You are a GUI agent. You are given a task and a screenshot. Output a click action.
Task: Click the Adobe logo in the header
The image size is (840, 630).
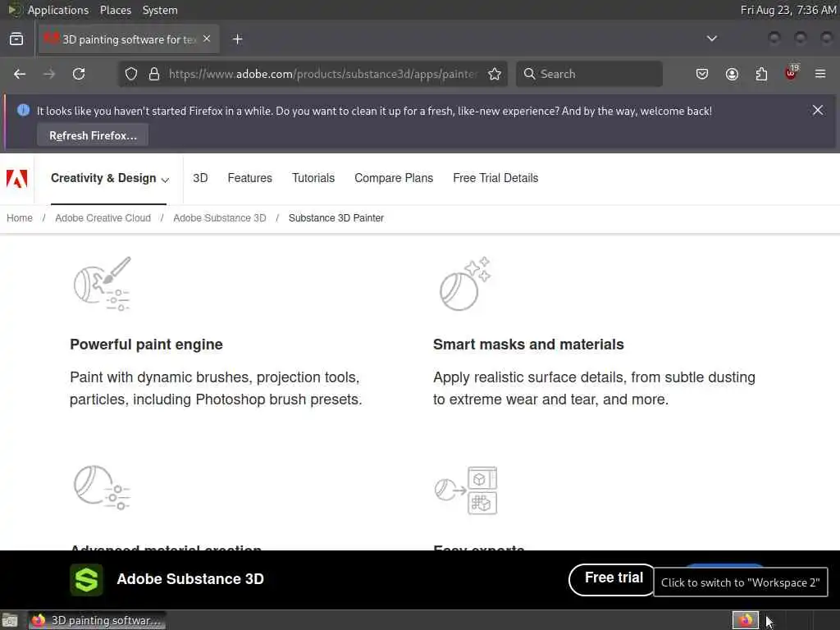pyautogui.click(x=16, y=178)
